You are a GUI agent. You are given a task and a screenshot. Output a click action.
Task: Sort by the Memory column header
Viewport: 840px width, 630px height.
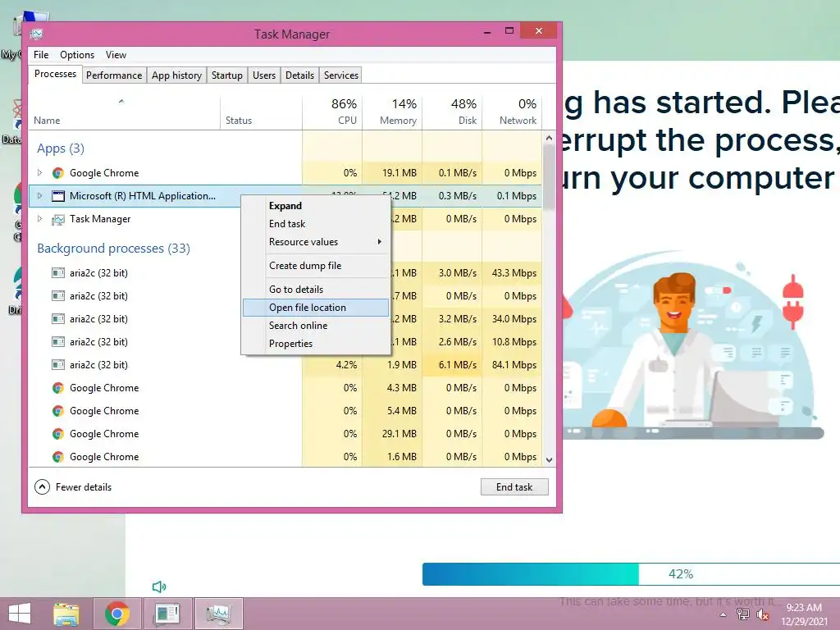click(x=393, y=112)
